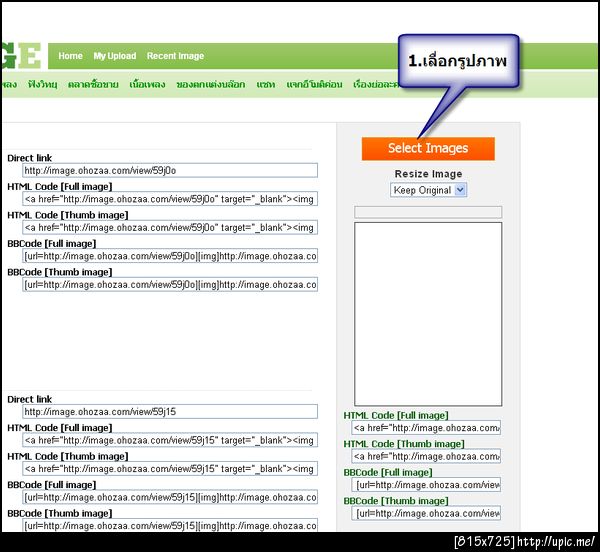Select Direct link field containing 59j0o
This screenshot has height=552, width=600.
[170, 170]
